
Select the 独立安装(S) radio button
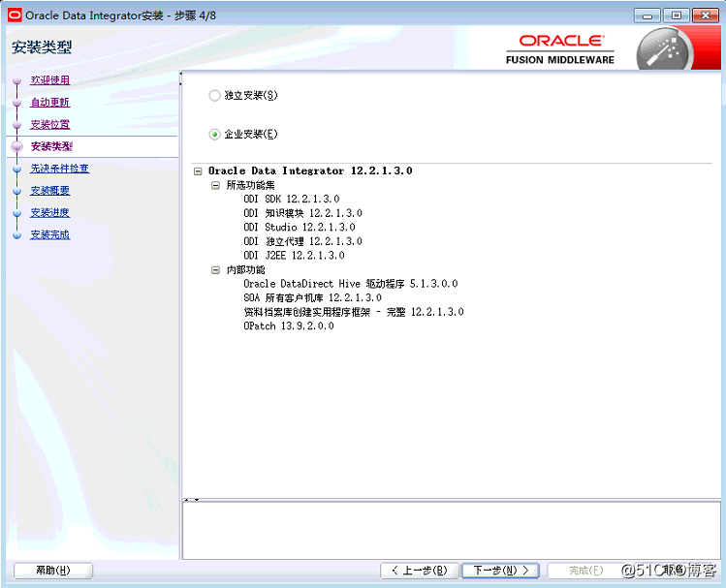(214, 96)
